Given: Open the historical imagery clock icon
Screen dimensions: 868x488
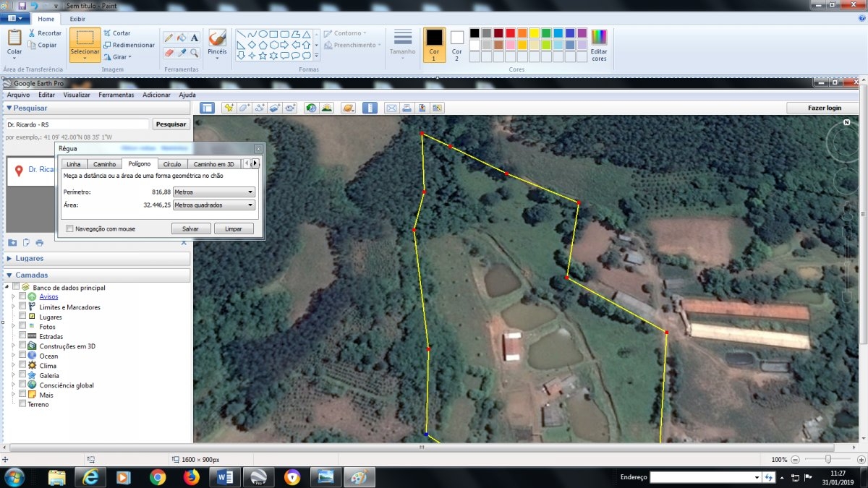Looking at the screenshot, I should pyautogui.click(x=311, y=108).
